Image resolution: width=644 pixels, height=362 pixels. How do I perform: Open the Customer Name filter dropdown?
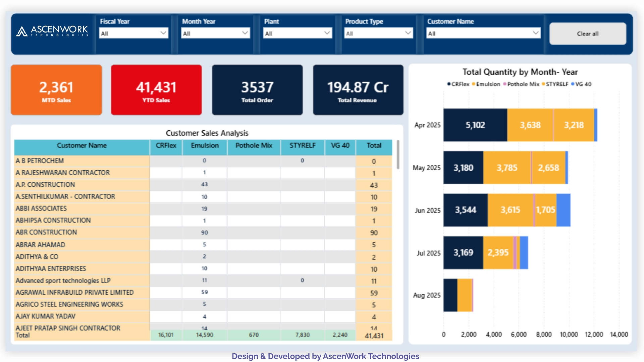483,33
